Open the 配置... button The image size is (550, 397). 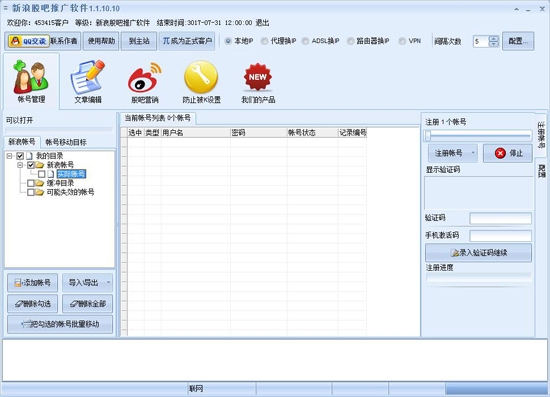pyautogui.click(x=518, y=41)
